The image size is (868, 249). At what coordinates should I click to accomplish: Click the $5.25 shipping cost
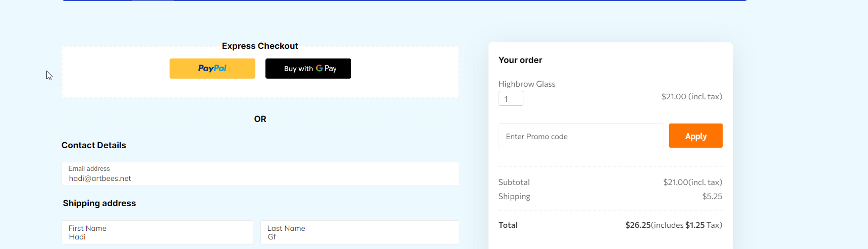click(712, 196)
